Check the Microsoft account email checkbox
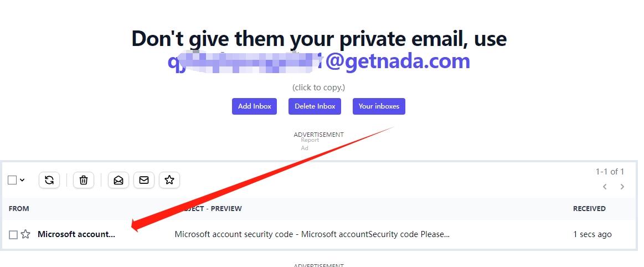644x267 pixels. click(13, 235)
